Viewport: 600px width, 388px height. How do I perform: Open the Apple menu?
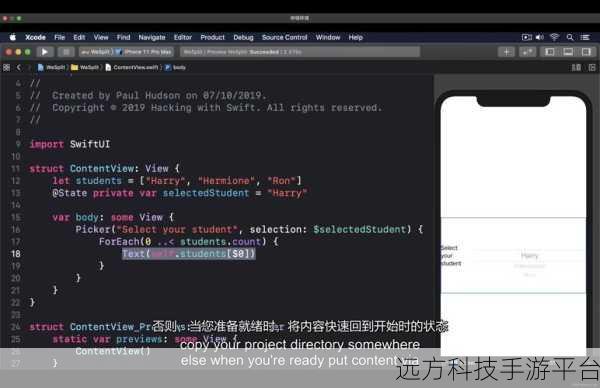[x=13, y=37]
